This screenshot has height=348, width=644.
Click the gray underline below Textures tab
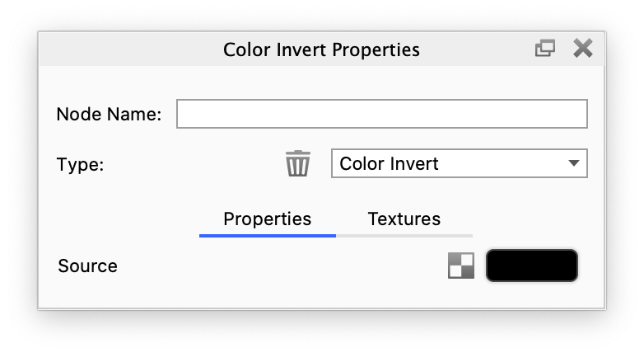click(404, 235)
